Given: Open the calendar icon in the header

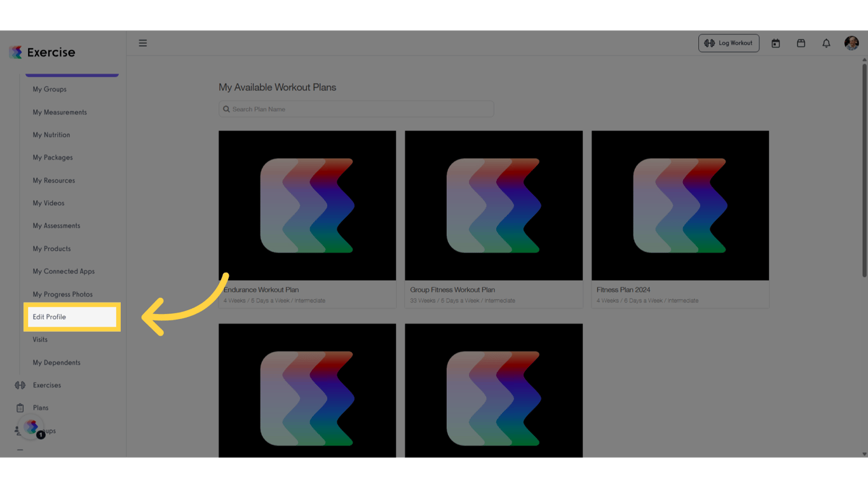Looking at the screenshot, I should [776, 43].
